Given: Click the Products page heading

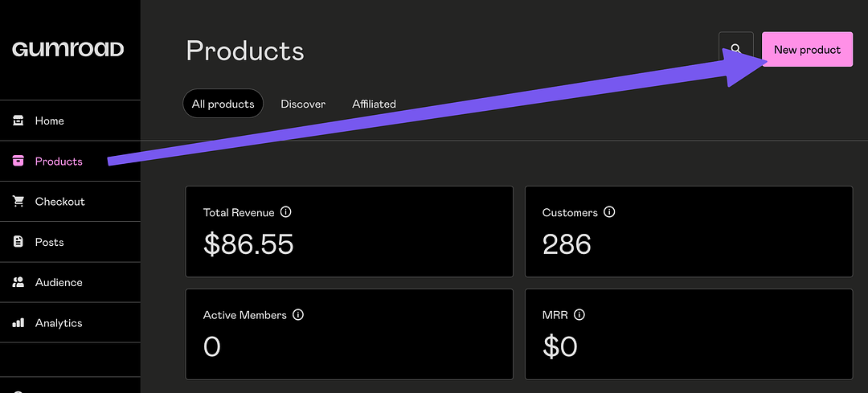Looking at the screenshot, I should coord(245,51).
